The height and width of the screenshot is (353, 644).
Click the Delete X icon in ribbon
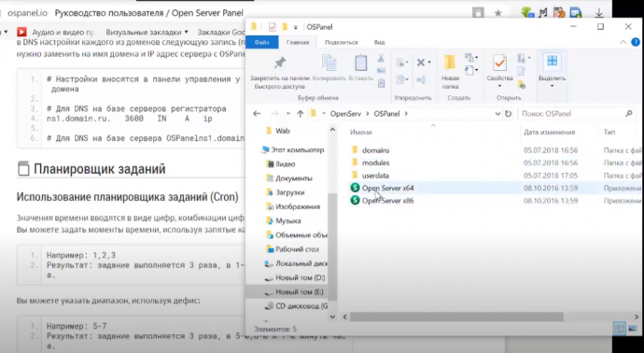pyautogui.click(x=421, y=63)
